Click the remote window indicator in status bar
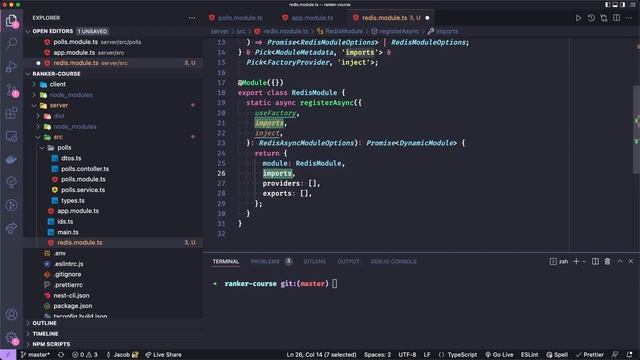640x360 pixels. click(8, 355)
